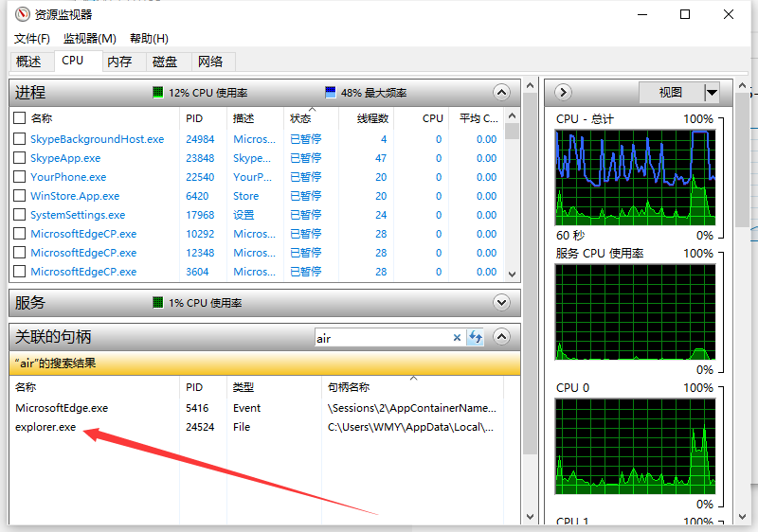Click the green CPU usage indicator in 进程 header

pyautogui.click(x=157, y=92)
